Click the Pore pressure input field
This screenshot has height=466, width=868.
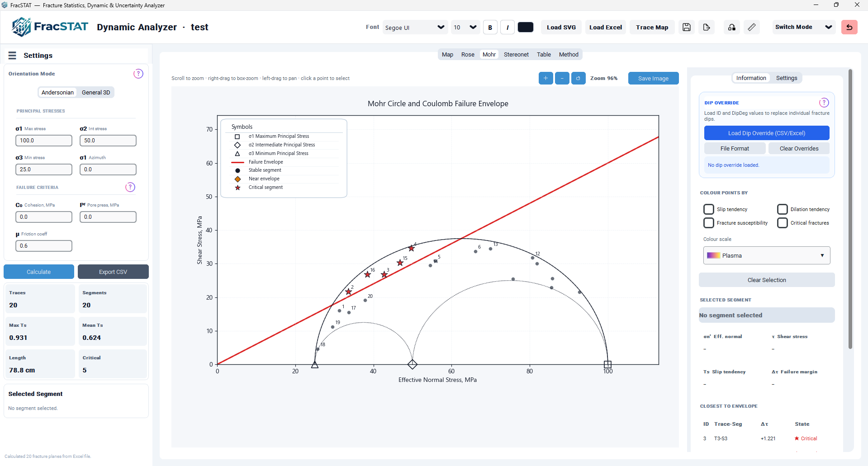(108, 217)
